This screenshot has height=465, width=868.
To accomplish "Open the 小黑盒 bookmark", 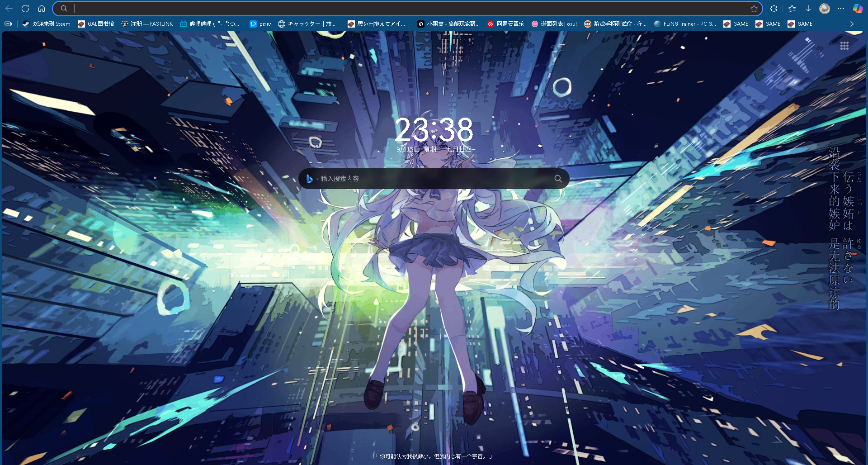I will (448, 24).
